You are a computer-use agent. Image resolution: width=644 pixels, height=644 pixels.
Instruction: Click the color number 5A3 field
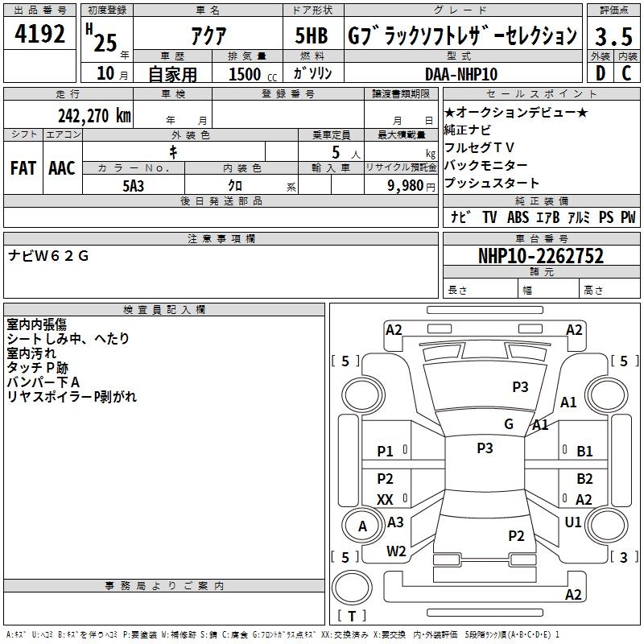point(133,185)
